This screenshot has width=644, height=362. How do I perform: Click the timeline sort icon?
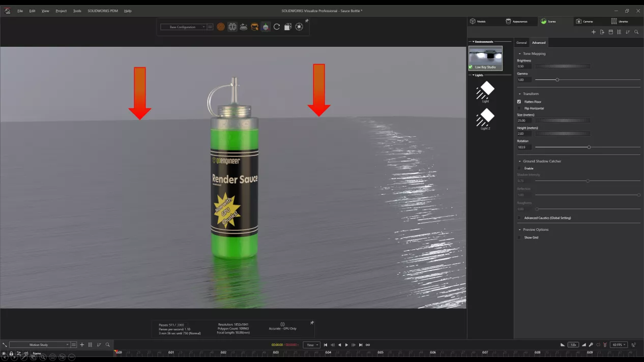coord(99,345)
